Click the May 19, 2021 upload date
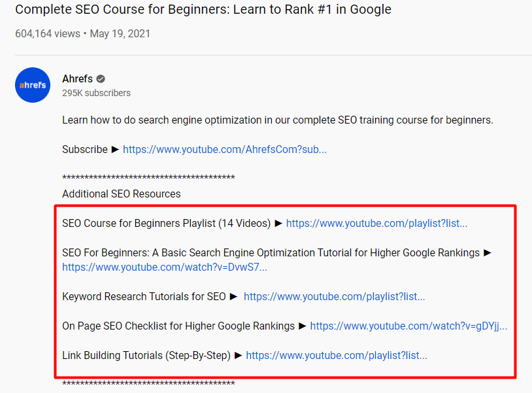Viewport: 532px width, 393px height. (120, 33)
